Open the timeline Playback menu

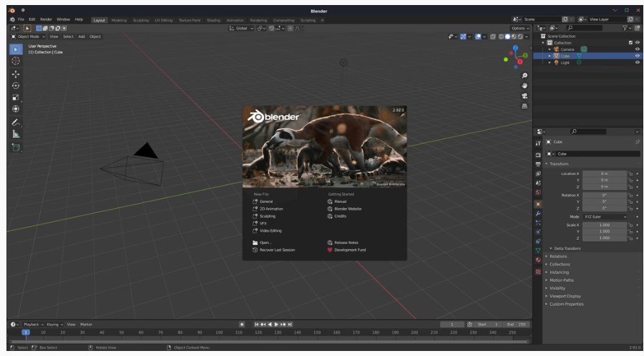click(x=33, y=324)
